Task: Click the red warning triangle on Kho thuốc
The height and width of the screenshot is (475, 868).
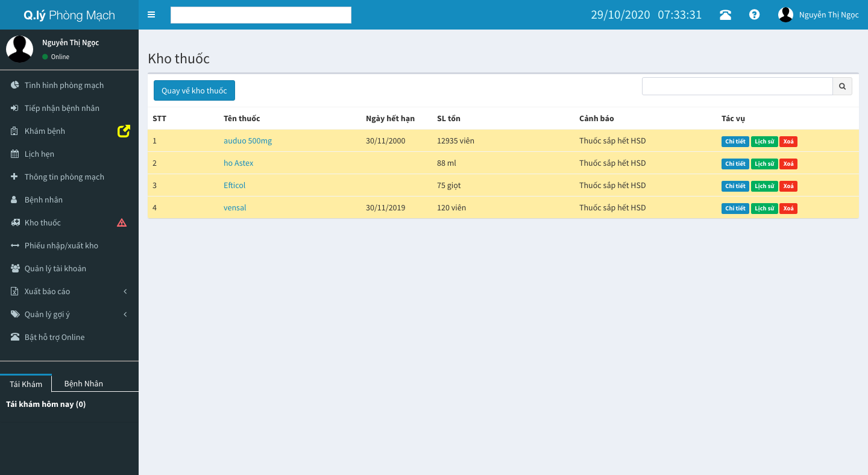Action: (122, 222)
